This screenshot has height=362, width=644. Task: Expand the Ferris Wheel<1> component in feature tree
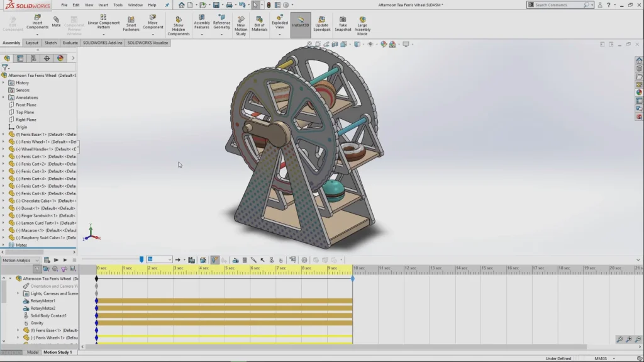3,142
